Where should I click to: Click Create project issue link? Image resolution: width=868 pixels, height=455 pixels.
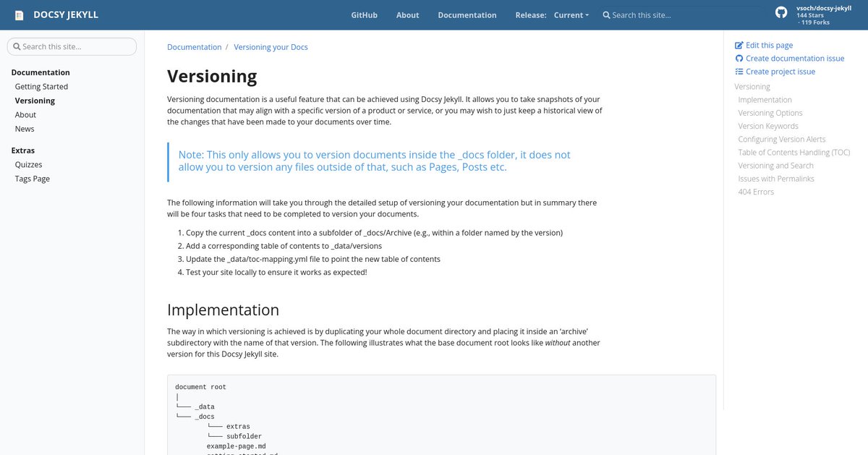coord(780,72)
